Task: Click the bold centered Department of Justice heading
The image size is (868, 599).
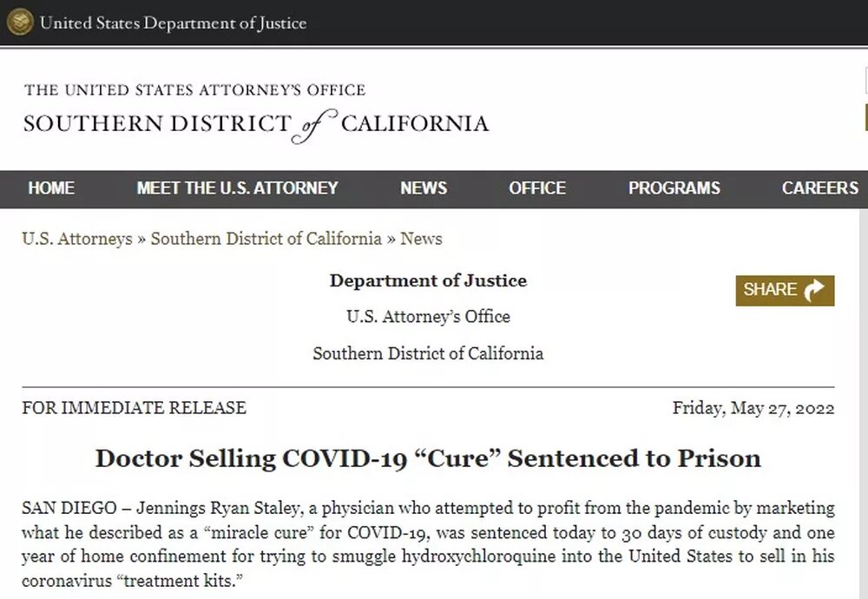Action: [x=428, y=280]
